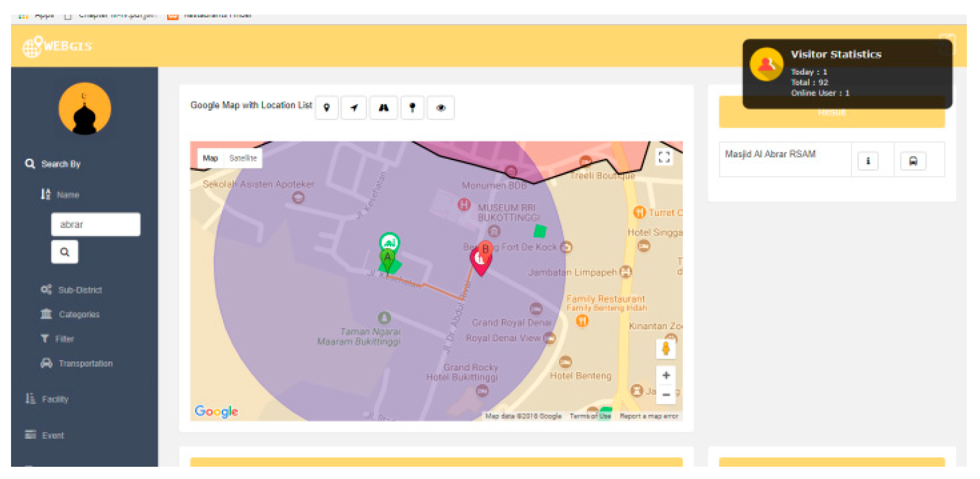Zoom out the map with the minus button
This screenshot has width=980, height=479.
[666, 395]
